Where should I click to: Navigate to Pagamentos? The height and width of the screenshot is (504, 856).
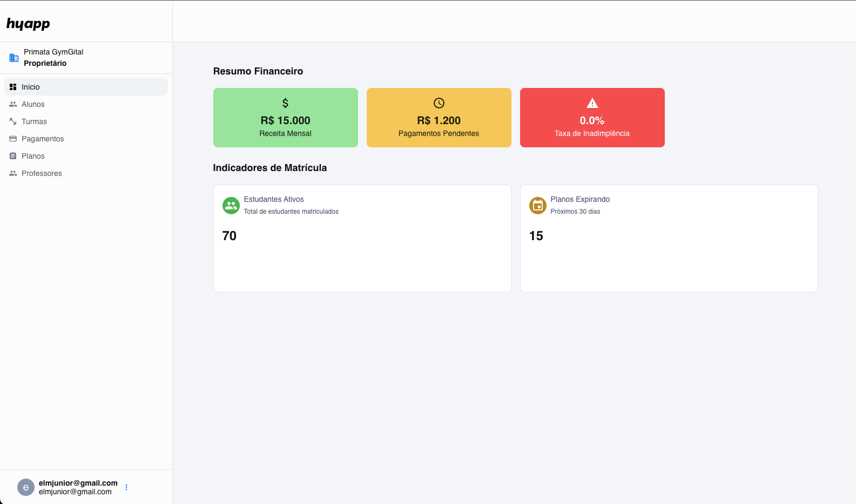[x=86, y=139]
